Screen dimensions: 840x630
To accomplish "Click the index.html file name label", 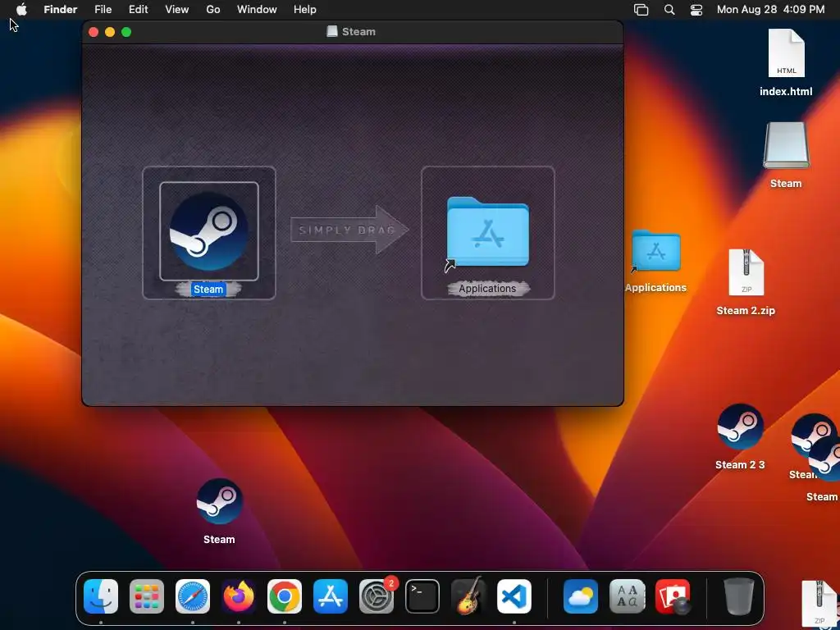I will click(786, 92).
